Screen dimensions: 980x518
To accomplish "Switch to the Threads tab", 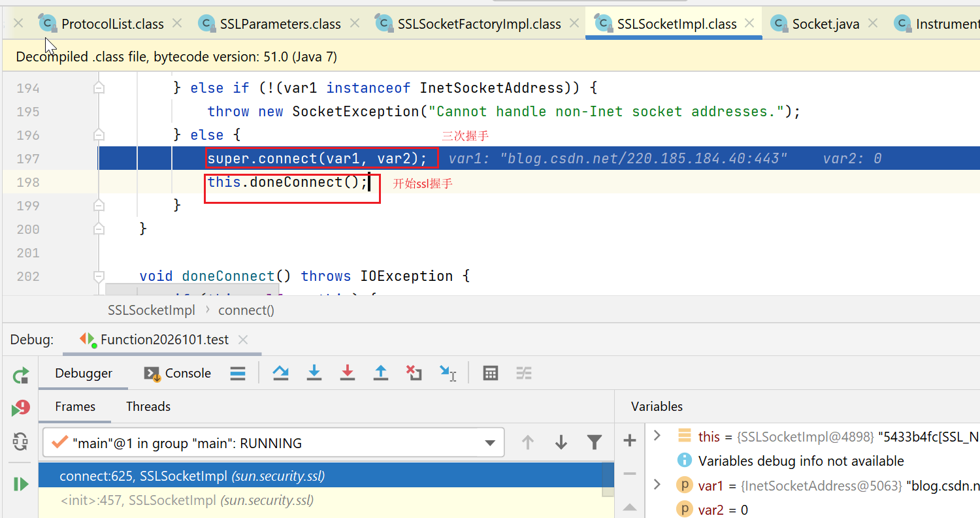I will tap(148, 406).
